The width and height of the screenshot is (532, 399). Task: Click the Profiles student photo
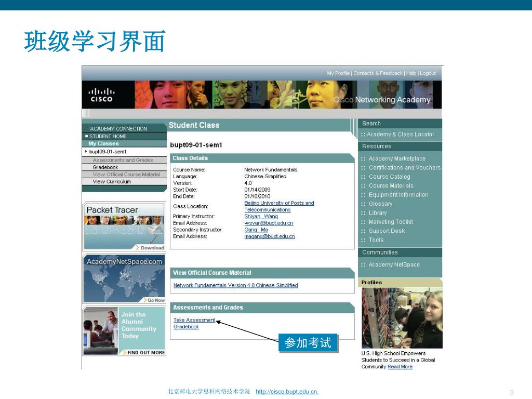[402, 318]
